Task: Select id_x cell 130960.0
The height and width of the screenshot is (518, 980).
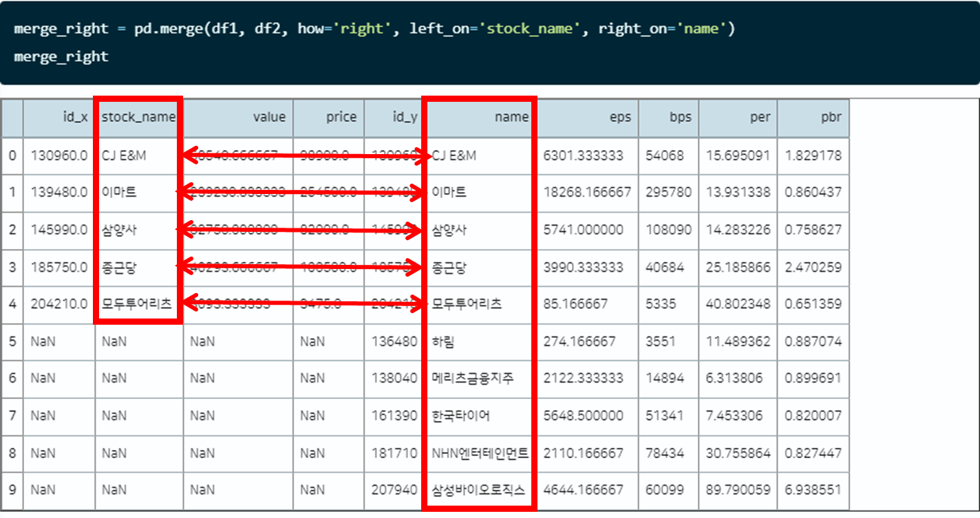Action: (x=59, y=156)
